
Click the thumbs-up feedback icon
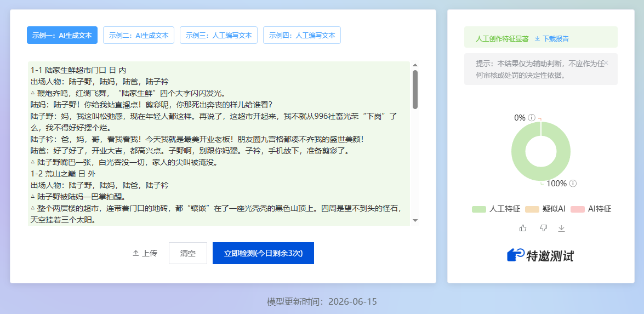(523, 228)
